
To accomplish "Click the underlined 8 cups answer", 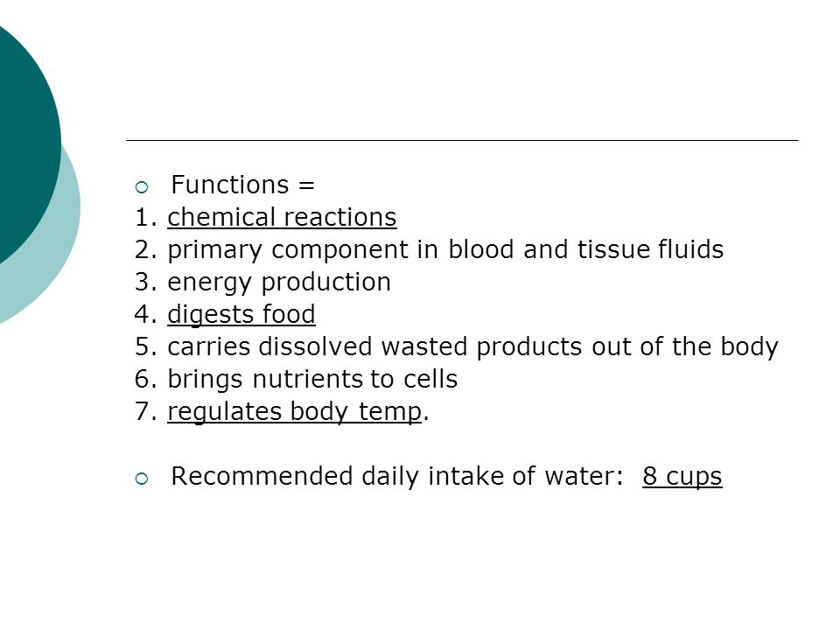I will (682, 476).
